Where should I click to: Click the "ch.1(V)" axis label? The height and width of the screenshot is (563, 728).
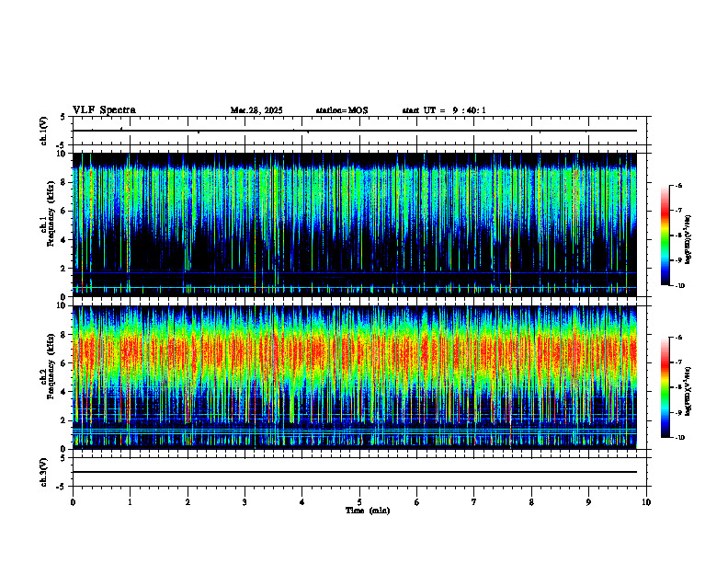pyautogui.click(x=43, y=131)
